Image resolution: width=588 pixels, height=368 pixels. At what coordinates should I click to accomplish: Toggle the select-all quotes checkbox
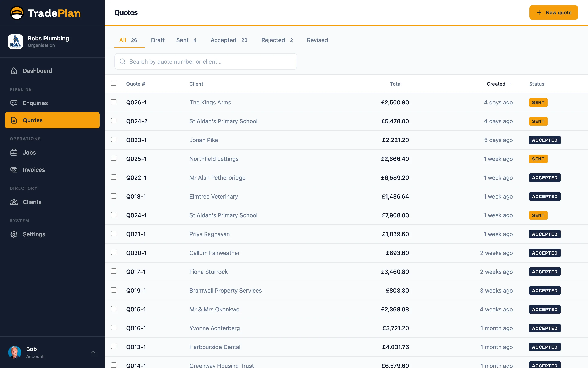tap(114, 83)
